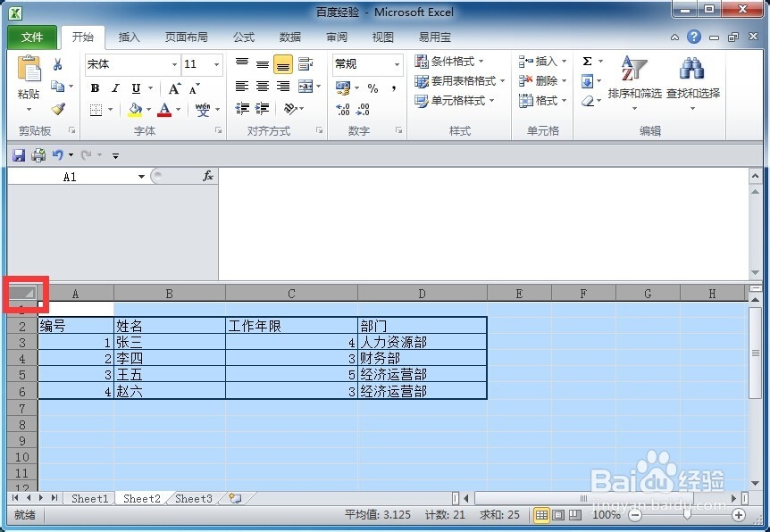Screen dimensions: 770x532
Task: Click the Undo arrow icon
Action: pyautogui.click(x=57, y=155)
